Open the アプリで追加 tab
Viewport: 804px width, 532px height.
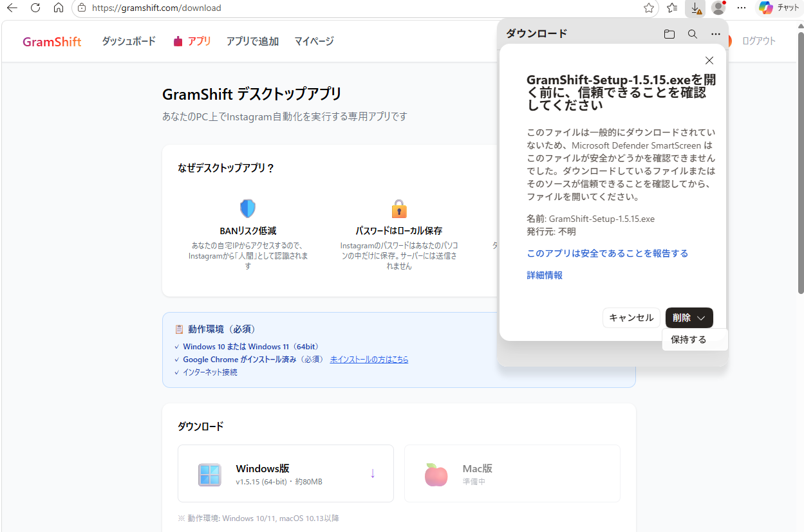252,41
